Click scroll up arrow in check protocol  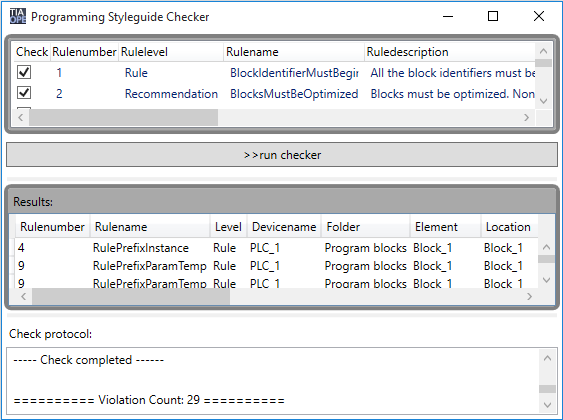pyautogui.click(x=548, y=358)
